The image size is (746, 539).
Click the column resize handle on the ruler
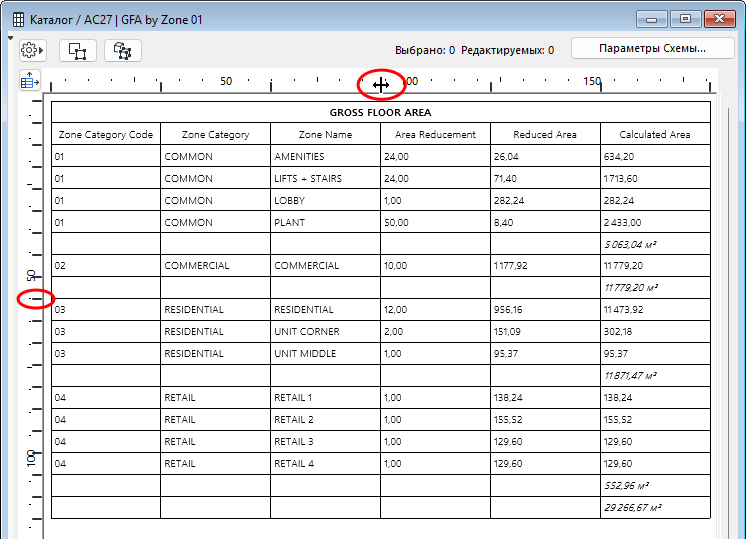(381, 85)
